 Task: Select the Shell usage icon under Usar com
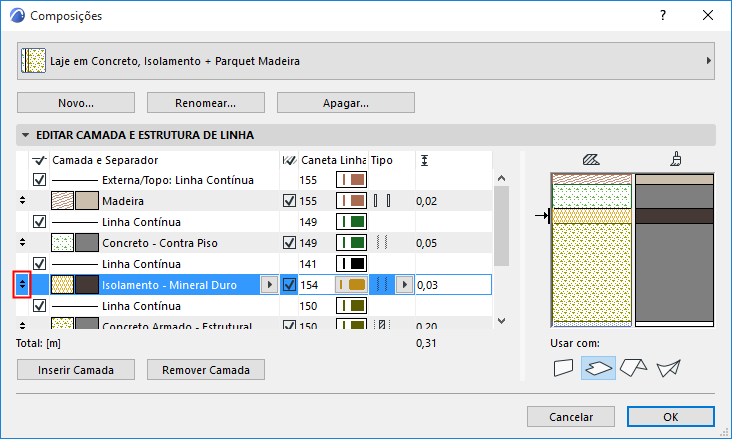click(669, 368)
